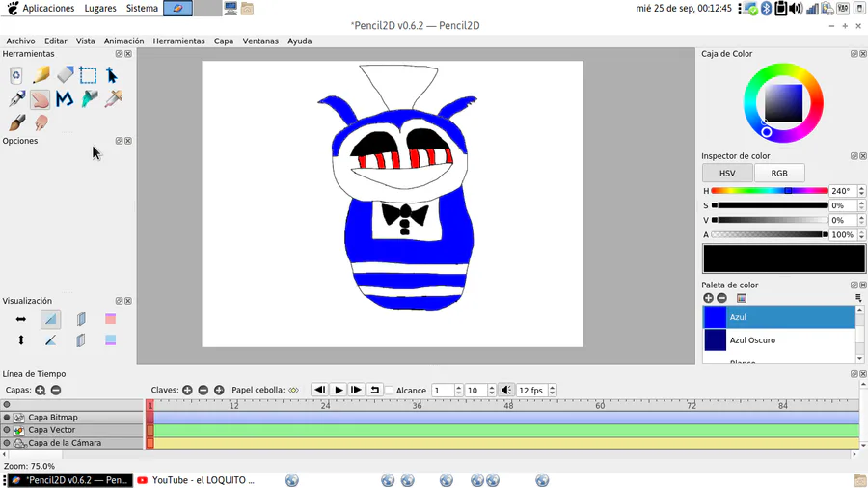Select the Pencil tool

click(x=41, y=75)
